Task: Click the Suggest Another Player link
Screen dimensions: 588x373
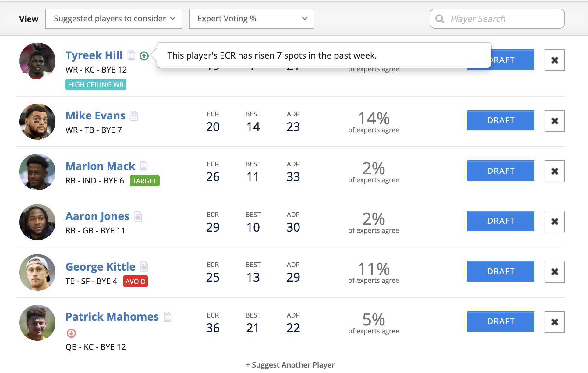Action: tap(290, 365)
